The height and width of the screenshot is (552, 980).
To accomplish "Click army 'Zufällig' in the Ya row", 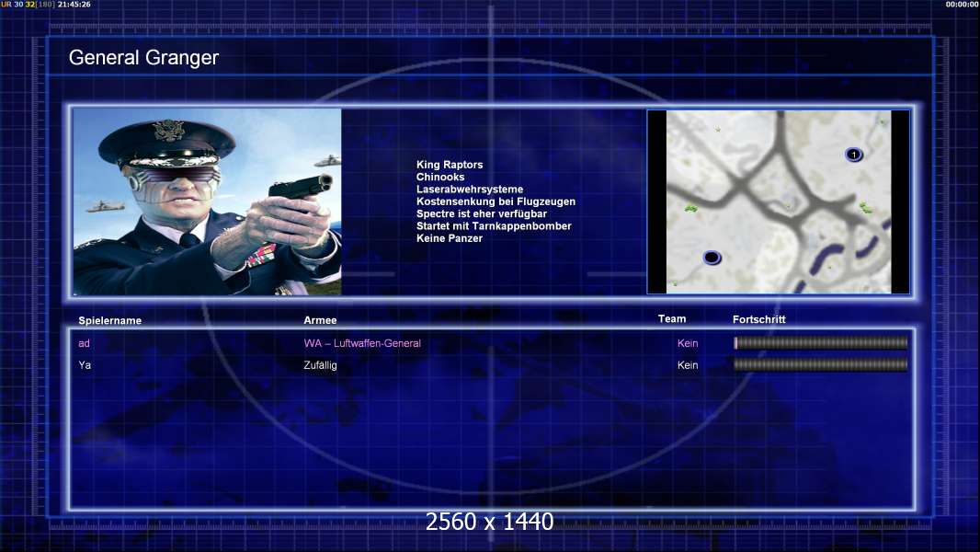I will (320, 365).
